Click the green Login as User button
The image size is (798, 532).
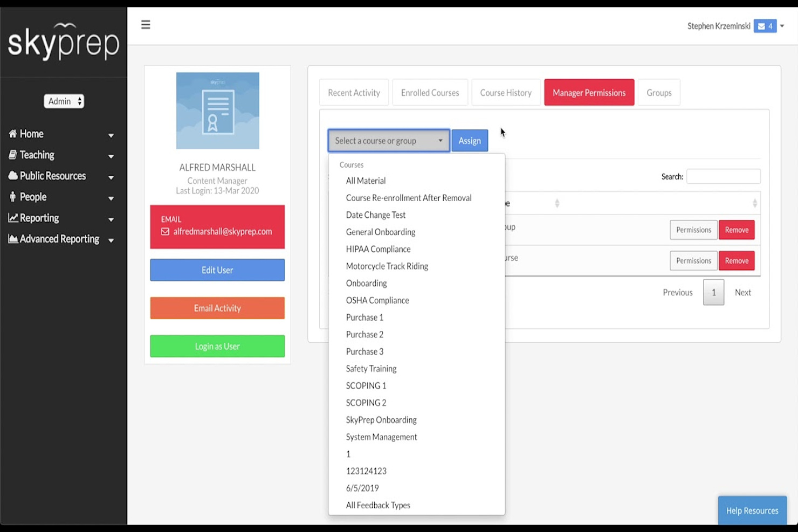coord(217,346)
